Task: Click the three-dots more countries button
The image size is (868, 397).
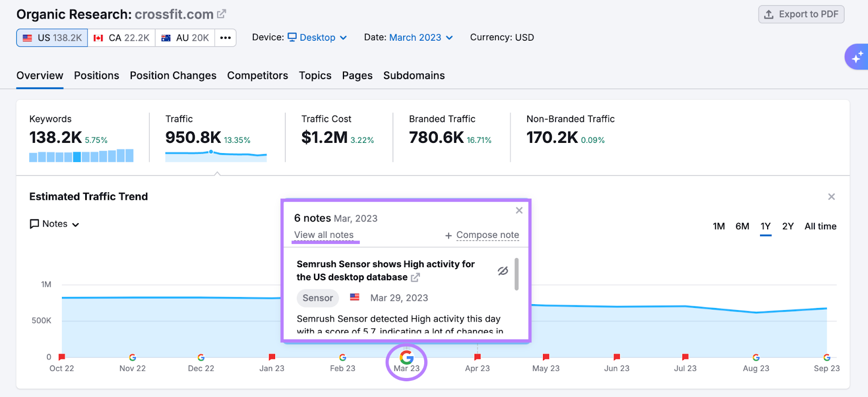Action: coord(226,37)
